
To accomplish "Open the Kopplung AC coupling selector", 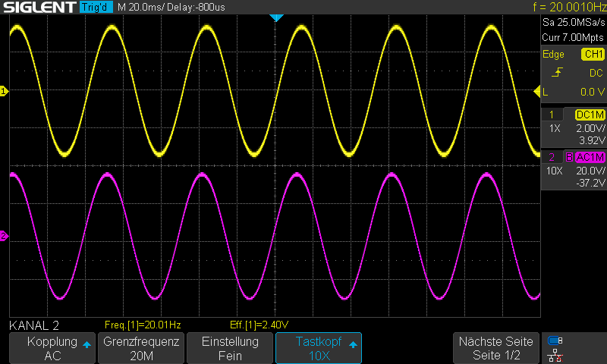I will [x=52, y=349].
